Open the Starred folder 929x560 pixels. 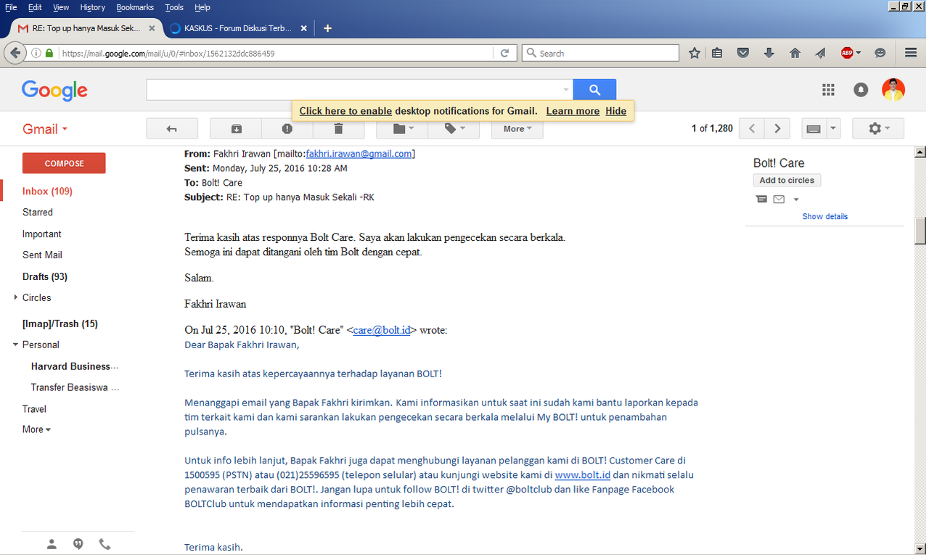point(38,213)
